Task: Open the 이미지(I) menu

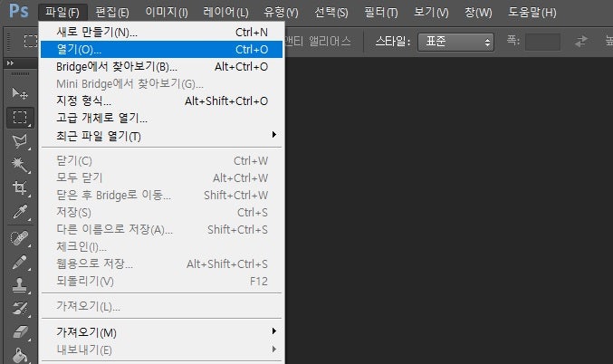Action: tap(167, 12)
